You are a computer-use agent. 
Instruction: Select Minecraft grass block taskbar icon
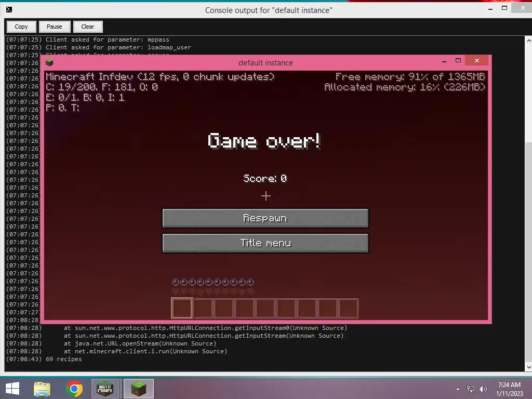(138, 389)
